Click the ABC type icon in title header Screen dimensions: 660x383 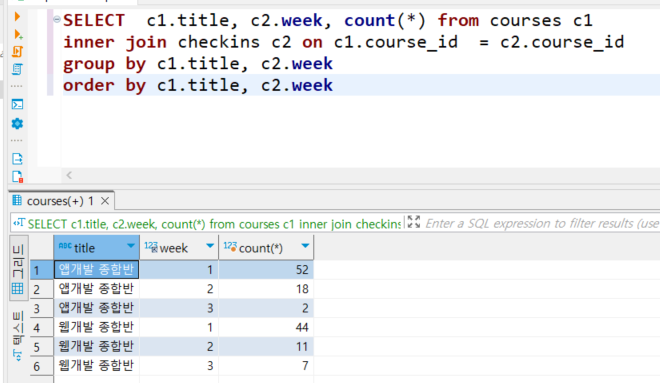click(65, 246)
